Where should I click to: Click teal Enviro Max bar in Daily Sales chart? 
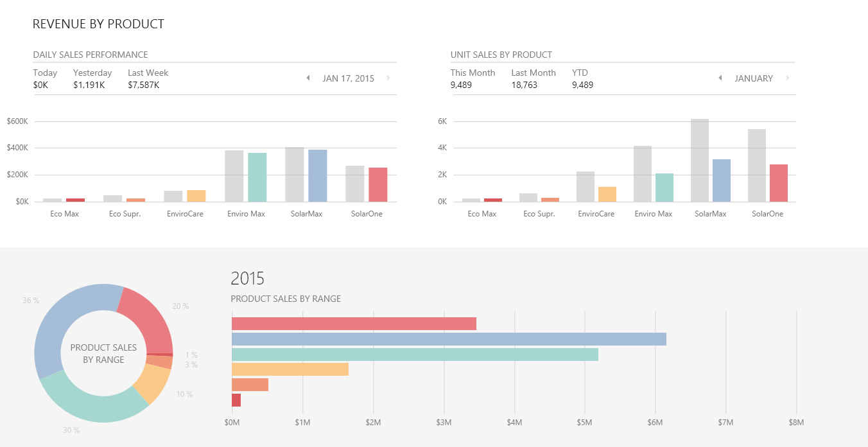(x=257, y=177)
